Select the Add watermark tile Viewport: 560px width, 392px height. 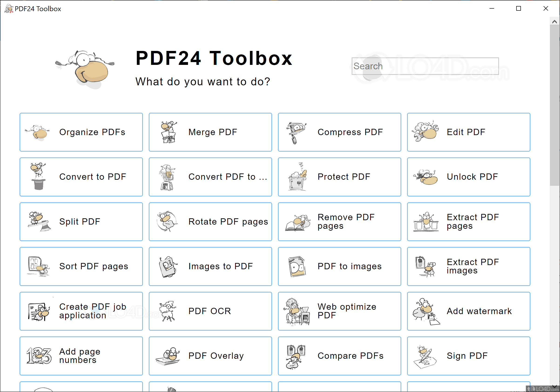click(x=468, y=311)
